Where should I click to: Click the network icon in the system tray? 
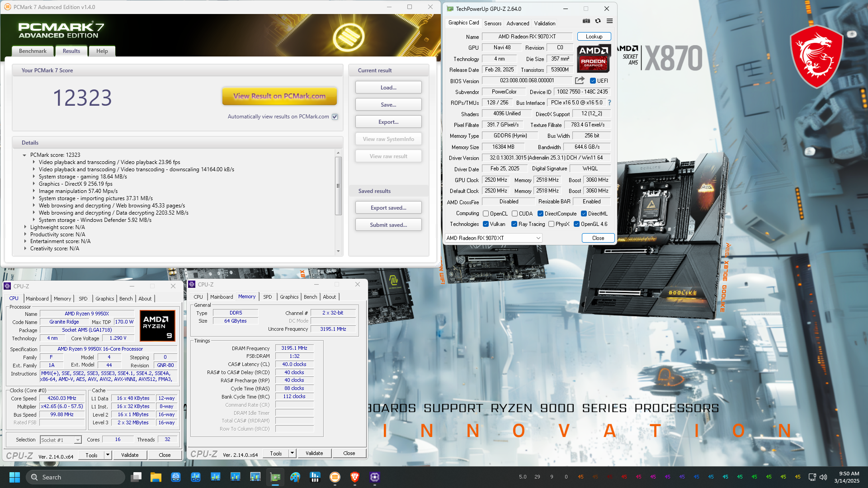pyautogui.click(x=812, y=477)
